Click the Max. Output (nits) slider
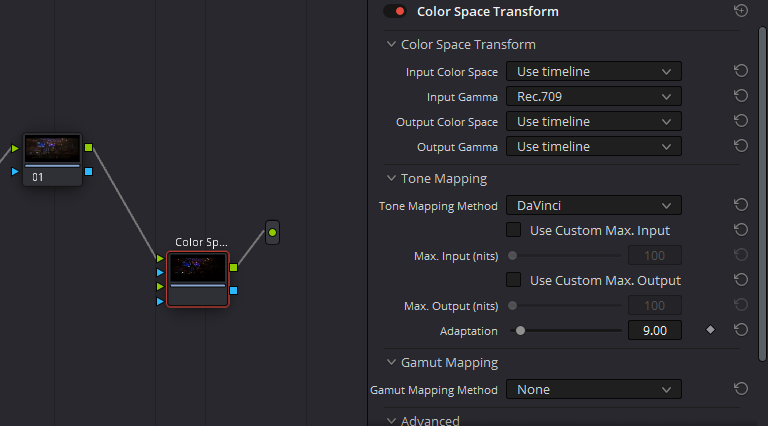Screen dimensions: 768x426 (x=565, y=306)
